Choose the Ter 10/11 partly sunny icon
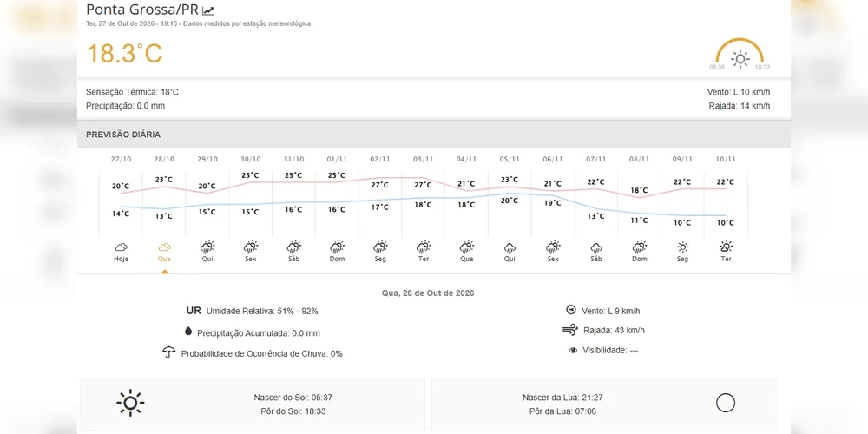This screenshot has width=868, height=434. click(726, 247)
